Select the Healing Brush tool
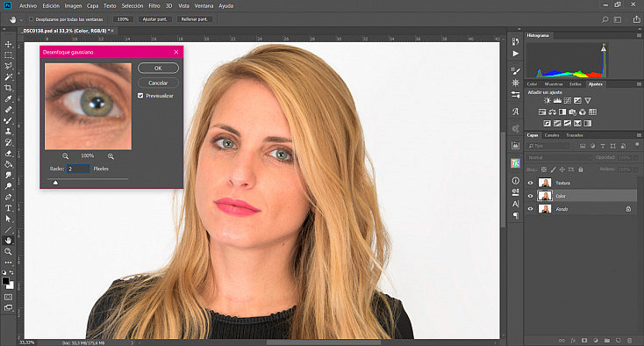 click(8, 110)
